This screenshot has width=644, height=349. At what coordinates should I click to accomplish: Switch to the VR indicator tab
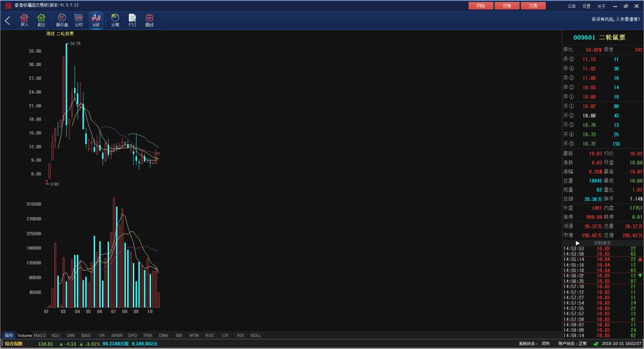(101, 335)
